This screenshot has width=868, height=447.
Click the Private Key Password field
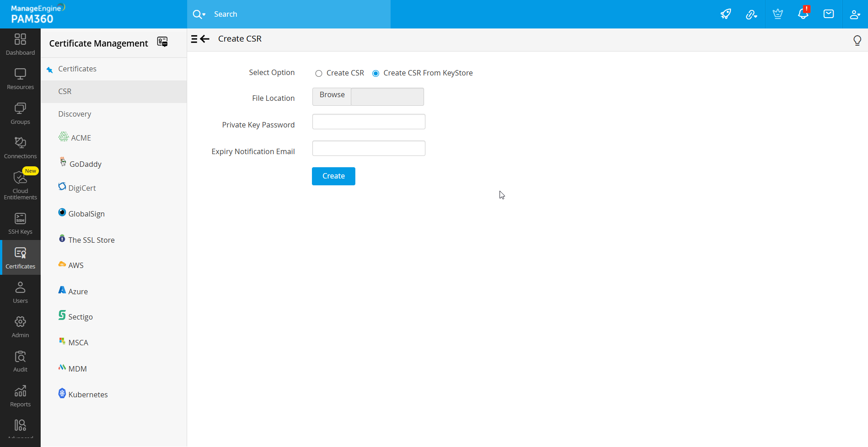pos(369,122)
